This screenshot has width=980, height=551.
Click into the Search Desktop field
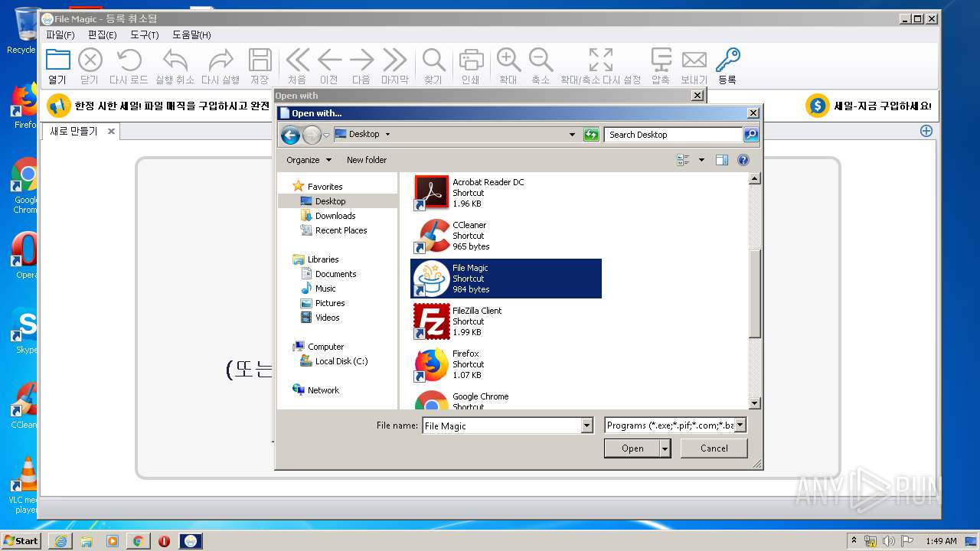coord(674,135)
